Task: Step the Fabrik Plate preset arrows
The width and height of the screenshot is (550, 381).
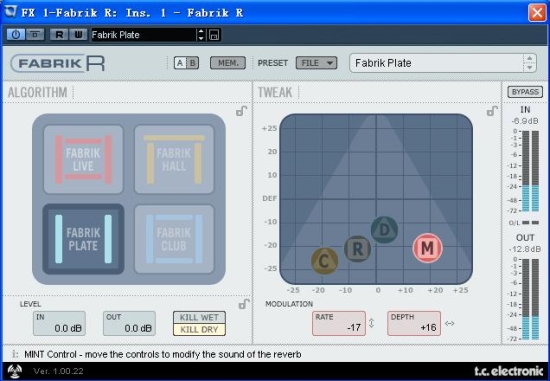Action: pyautogui.click(x=529, y=63)
